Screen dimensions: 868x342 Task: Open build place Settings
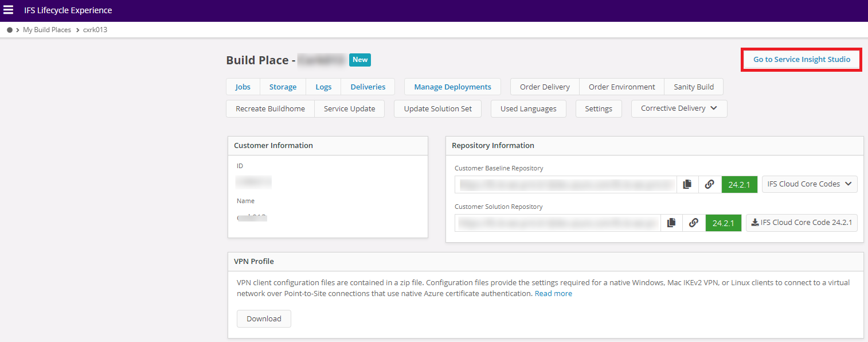599,108
